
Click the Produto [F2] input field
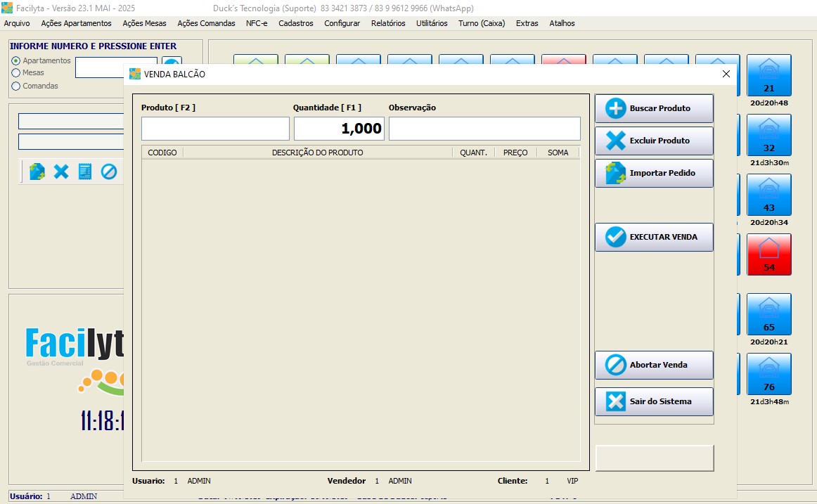215,129
